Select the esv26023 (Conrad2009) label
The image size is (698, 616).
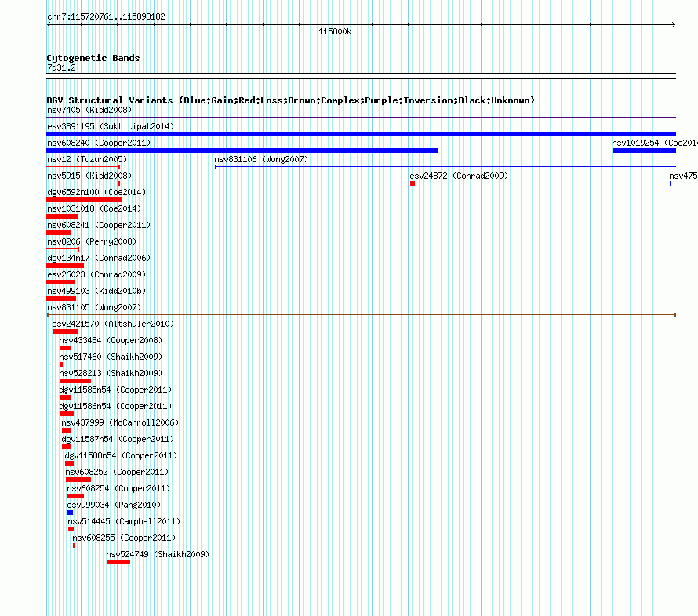click(x=96, y=274)
